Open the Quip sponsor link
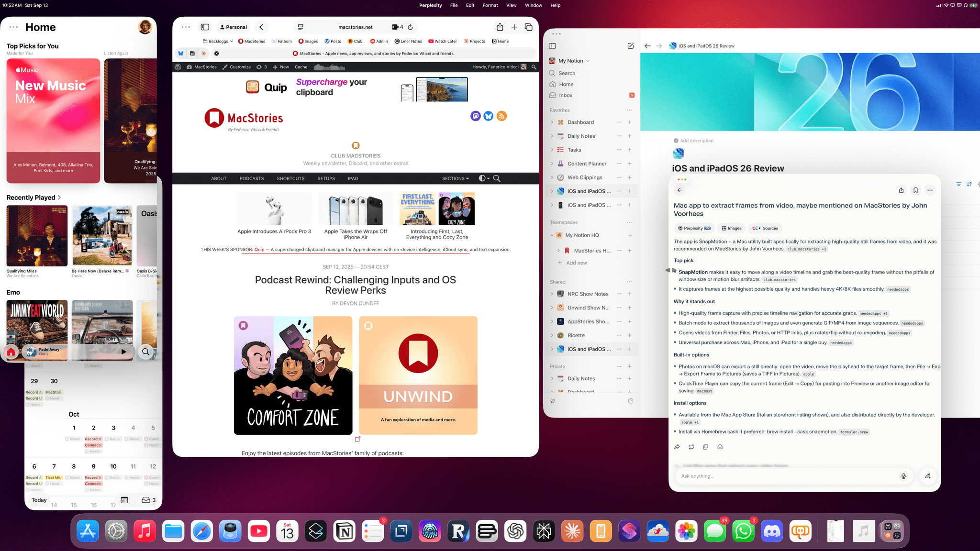 click(x=259, y=250)
